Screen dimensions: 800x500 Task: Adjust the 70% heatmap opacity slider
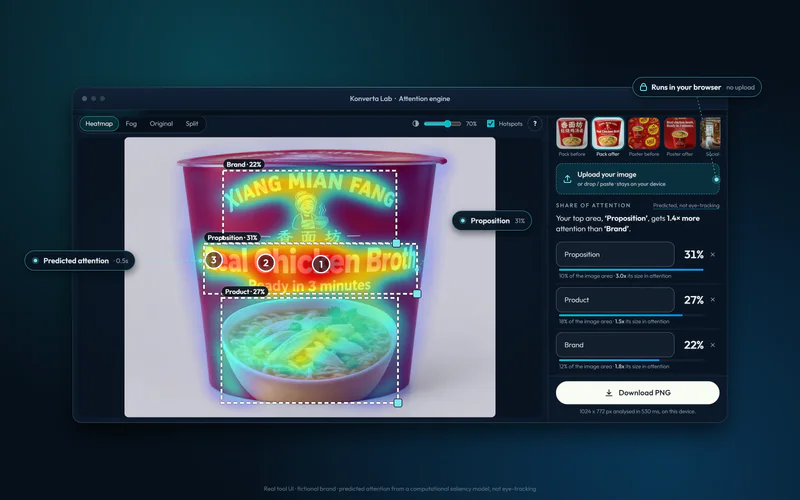click(442, 123)
